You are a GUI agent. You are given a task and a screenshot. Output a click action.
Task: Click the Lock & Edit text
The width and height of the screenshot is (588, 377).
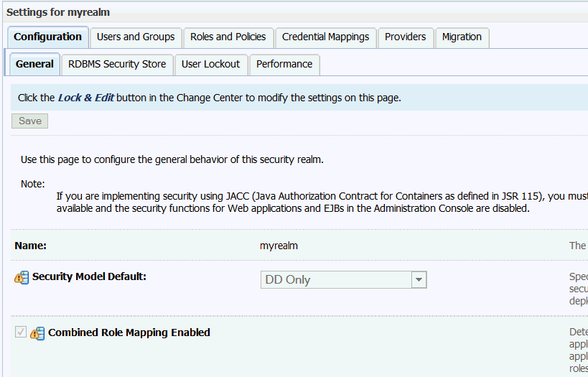coord(86,98)
